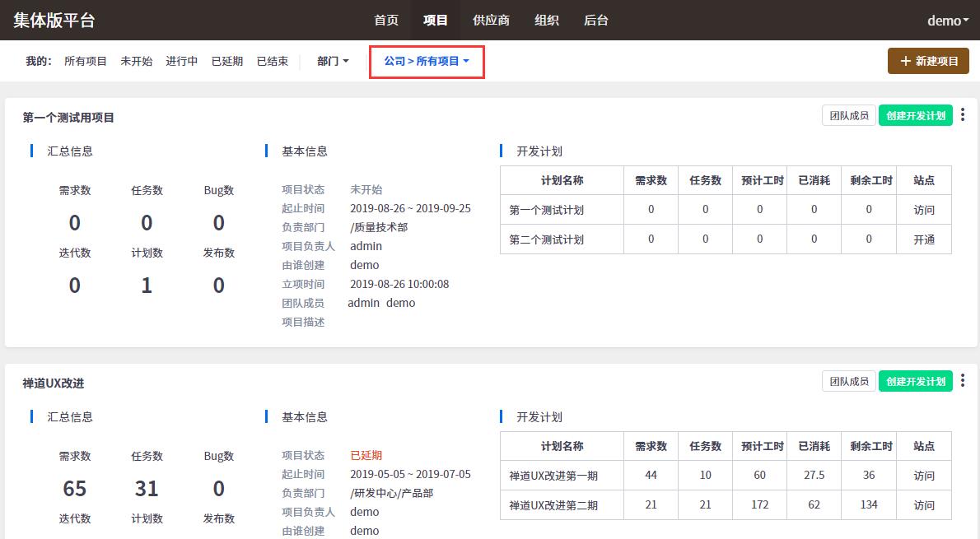Image resolution: width=980 pixels, height=539 pixels.
Task: Open more options for 禅道UX改进 project
Action: click(x=963, y=380)
